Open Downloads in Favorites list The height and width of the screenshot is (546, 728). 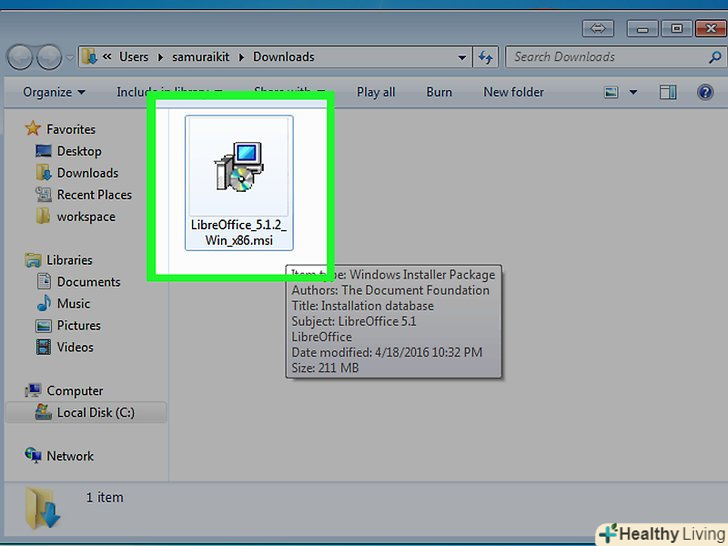[x=87, y=173]
